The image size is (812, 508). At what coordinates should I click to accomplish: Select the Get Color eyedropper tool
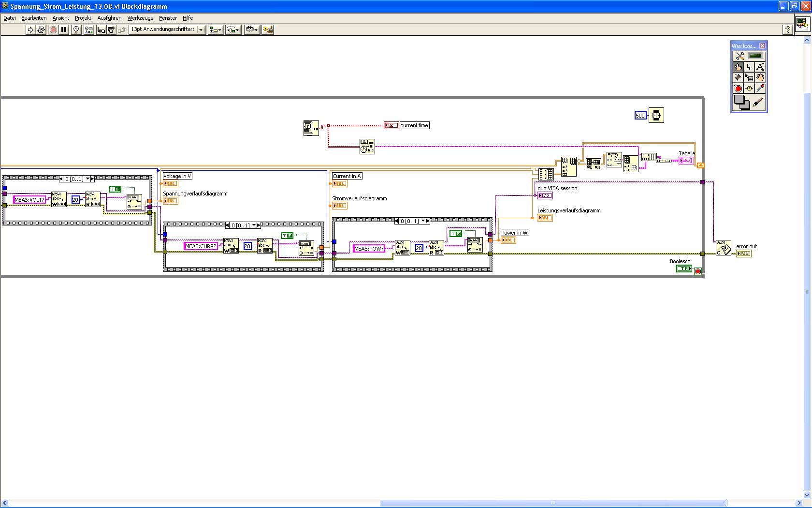[x=760, y=89]
